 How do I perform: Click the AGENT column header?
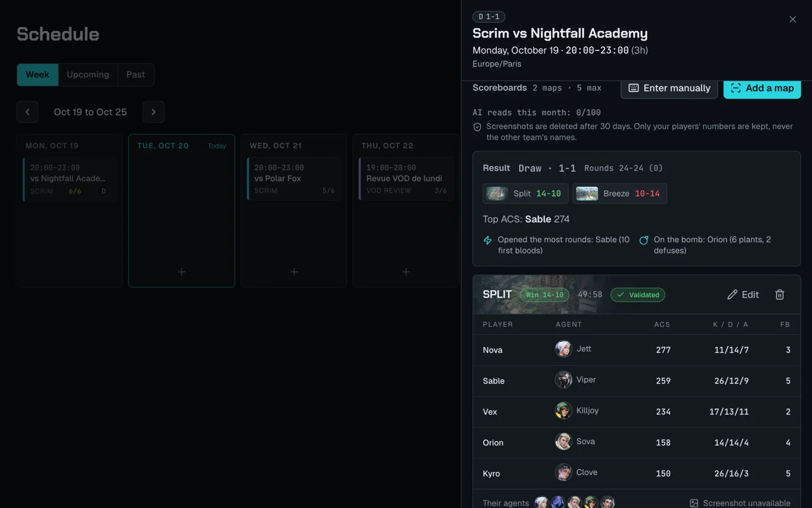(569, 324)
